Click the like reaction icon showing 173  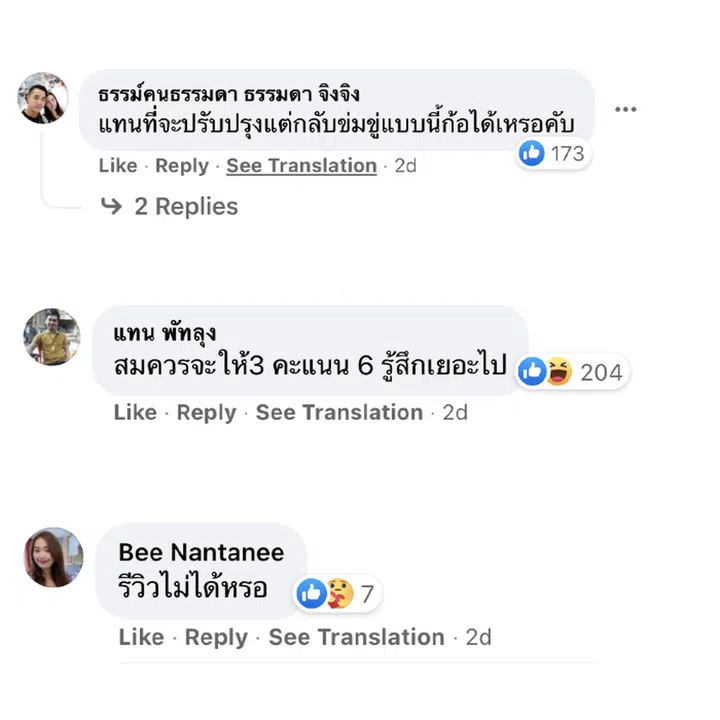(532, 153)
